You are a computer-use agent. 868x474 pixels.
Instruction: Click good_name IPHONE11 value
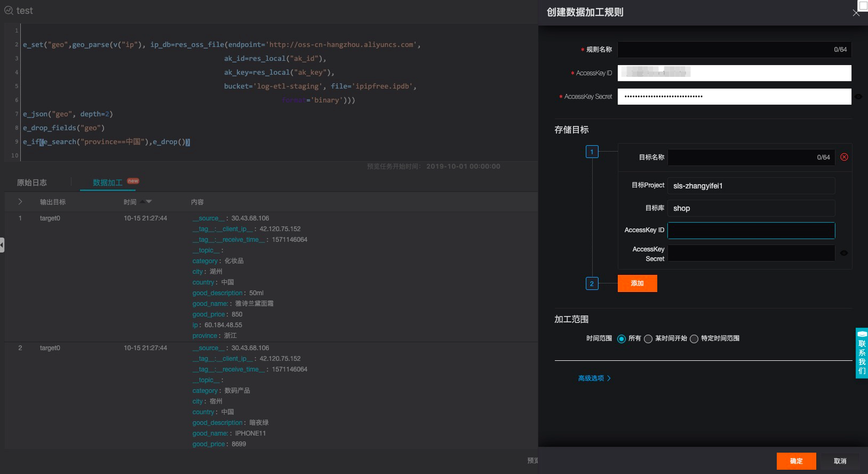coord(250,433)
